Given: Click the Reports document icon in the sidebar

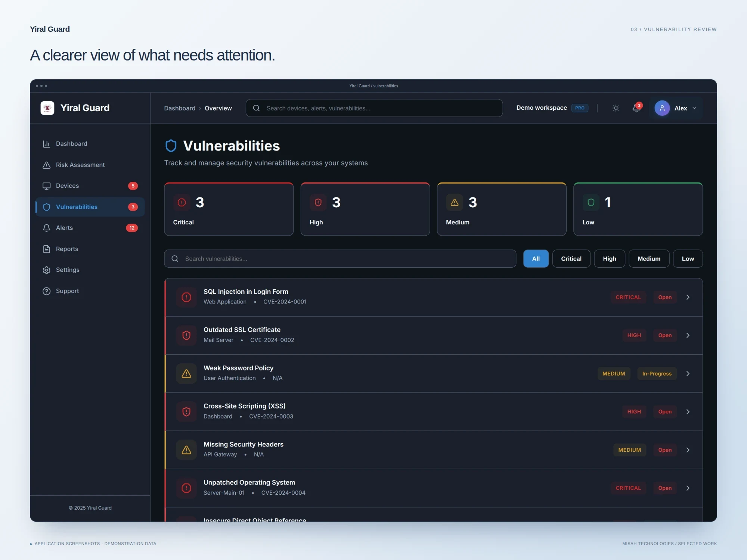Looking at the screenshot, I should point(46,249).
